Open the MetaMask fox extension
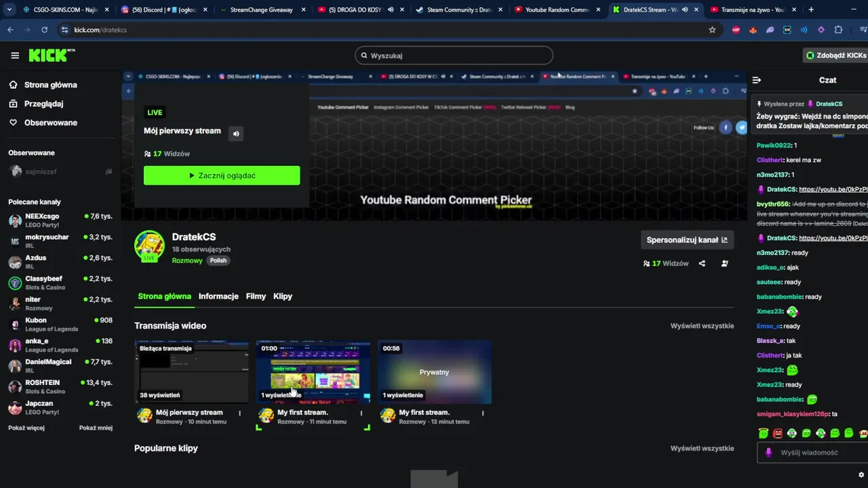 pos(753,30)
